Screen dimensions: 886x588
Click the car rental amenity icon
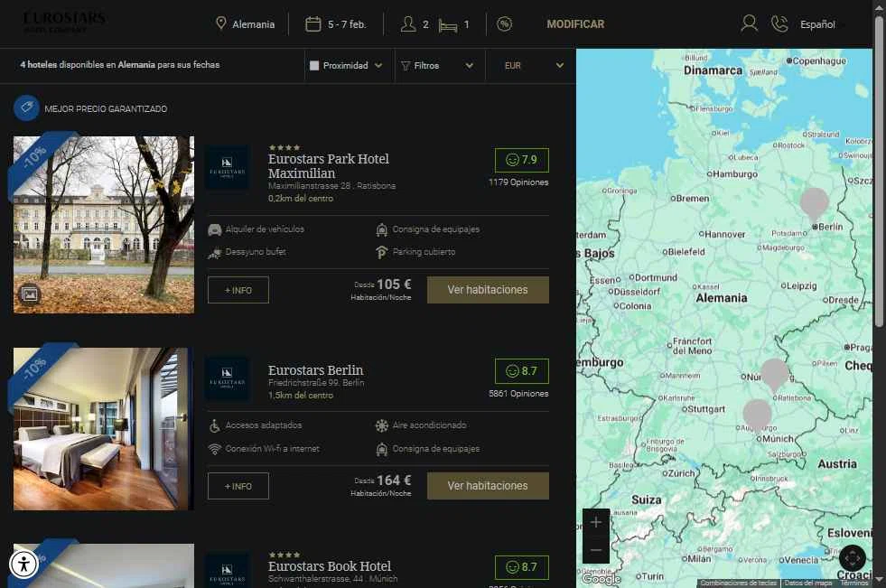215,230
